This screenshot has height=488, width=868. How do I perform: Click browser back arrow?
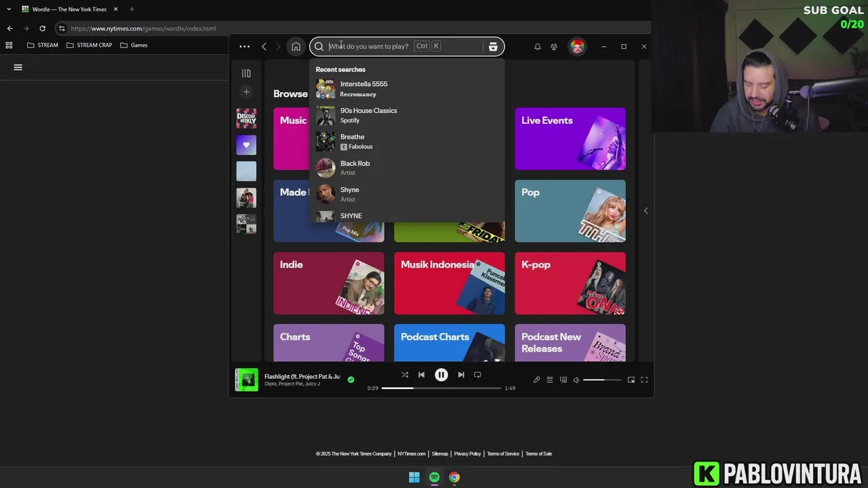(9, 28)
